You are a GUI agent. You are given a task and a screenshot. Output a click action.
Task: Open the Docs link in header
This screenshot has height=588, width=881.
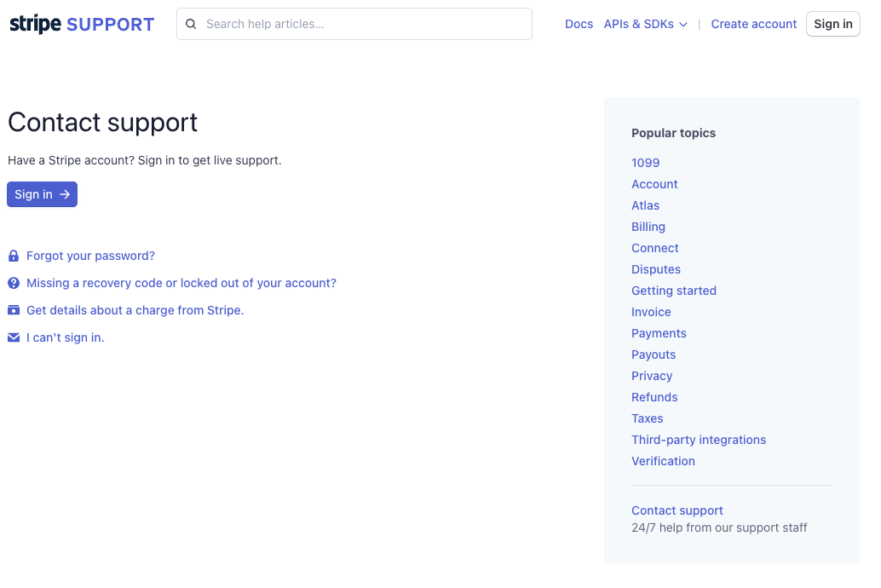click(x=579, y=24)
